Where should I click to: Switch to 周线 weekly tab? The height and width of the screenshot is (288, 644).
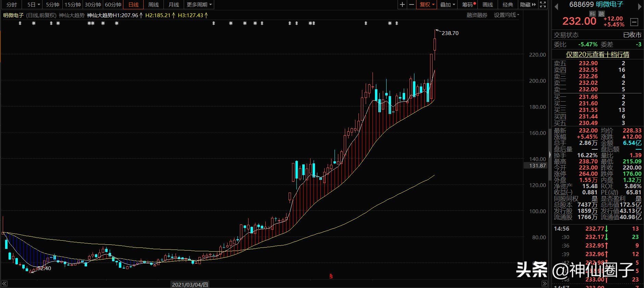[x=154, y=4]
